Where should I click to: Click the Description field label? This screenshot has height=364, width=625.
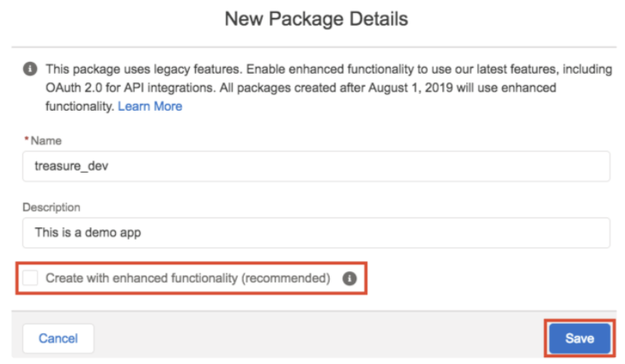(51, 207)
